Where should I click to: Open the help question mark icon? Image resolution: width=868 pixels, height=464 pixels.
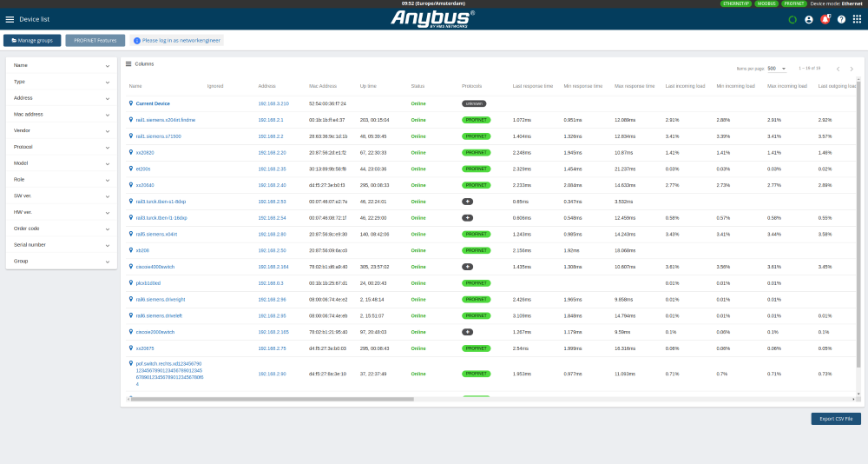point(841,19)
